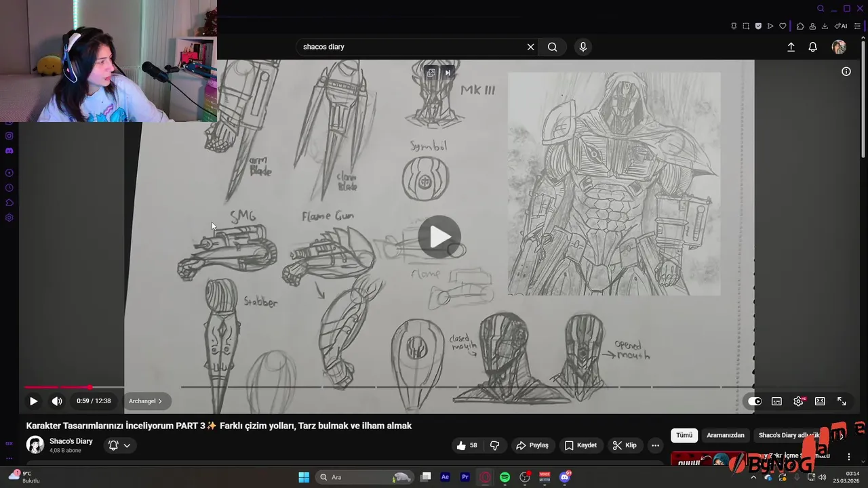Image resolution: width=868 pixels, height=488 pixels.
Task: Open Instagram in Opera sidebar
Action: 9,136
